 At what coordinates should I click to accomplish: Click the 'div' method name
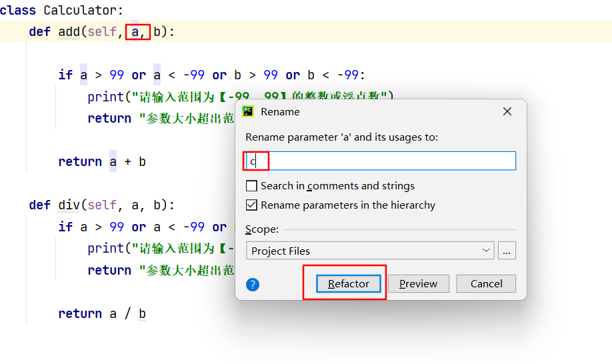[x=69, y=205]
